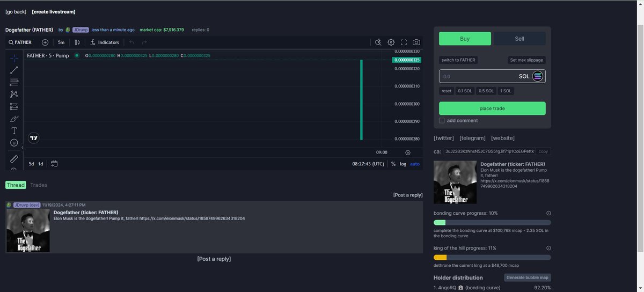Click the bonding curve progress bar
Viewport: 644px width, 292px height.
tap(492, 222)
